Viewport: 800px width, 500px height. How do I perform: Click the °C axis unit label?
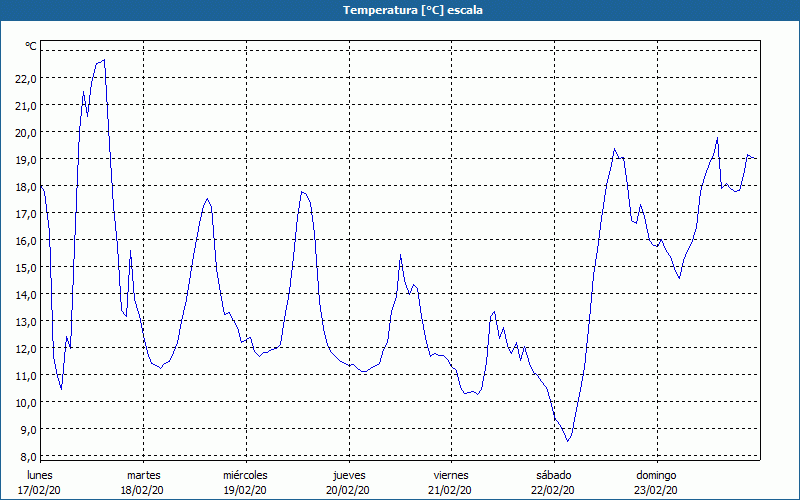[x=31, y=46]
